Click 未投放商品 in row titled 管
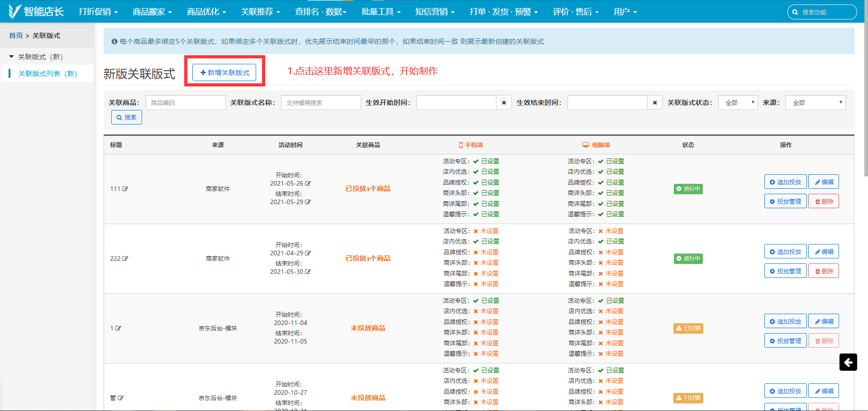The height and width of the screenshot is (411, 868). point(368,398)
